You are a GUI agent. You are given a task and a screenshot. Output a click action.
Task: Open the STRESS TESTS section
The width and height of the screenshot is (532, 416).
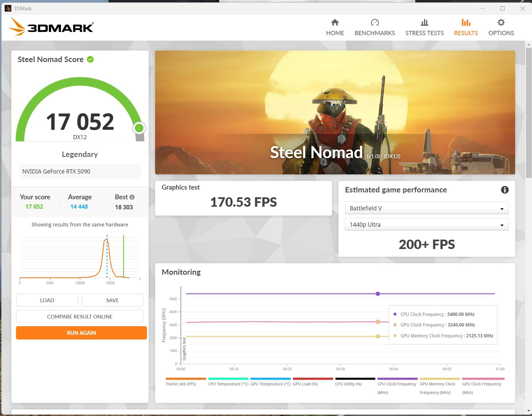tap(424, 27)
